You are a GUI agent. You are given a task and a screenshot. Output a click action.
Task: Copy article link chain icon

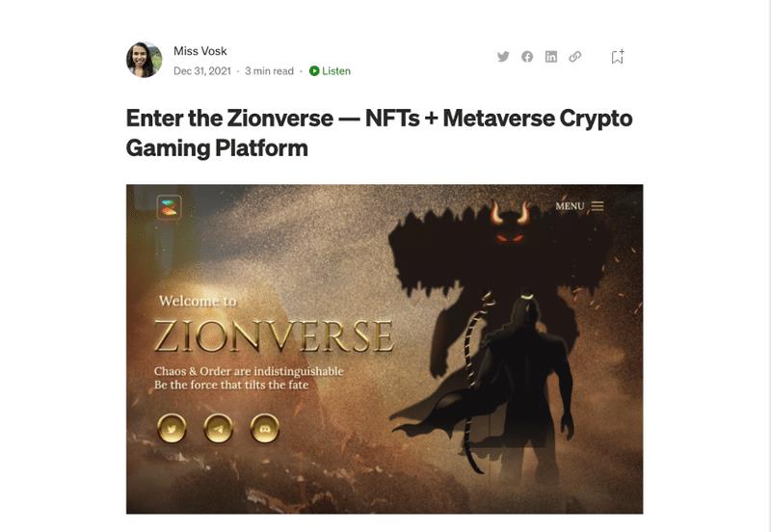tap(574, 57)
